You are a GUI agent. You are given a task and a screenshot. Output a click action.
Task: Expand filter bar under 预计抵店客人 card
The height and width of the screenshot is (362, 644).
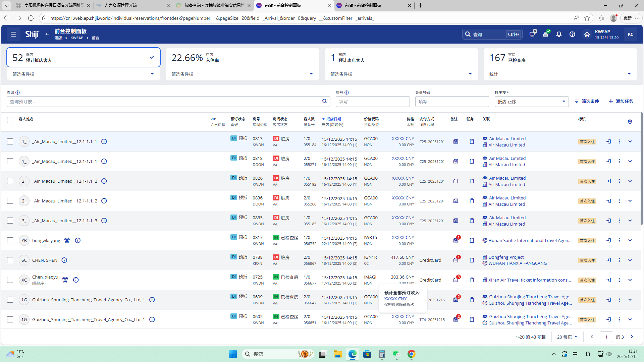[x=152, y=74]
